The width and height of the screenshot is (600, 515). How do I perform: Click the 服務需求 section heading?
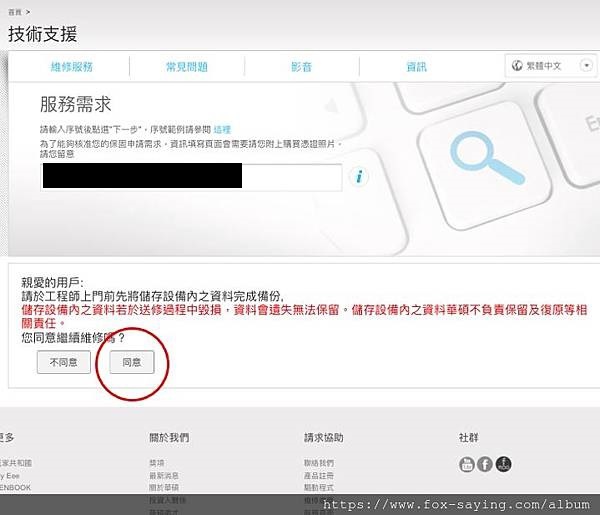point(76,104)
